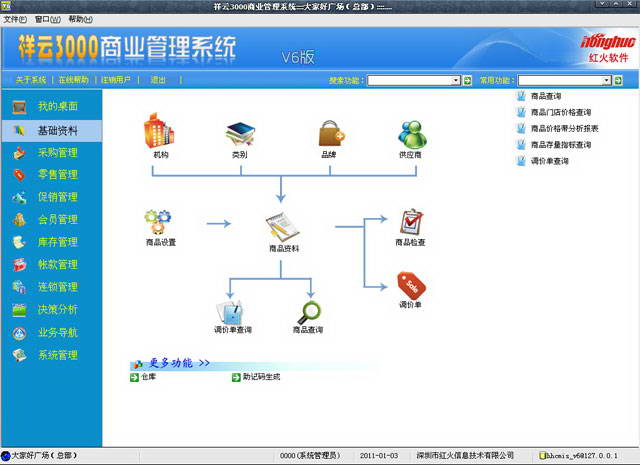Open the 帮助(H) menu

(x=80, y=19)
